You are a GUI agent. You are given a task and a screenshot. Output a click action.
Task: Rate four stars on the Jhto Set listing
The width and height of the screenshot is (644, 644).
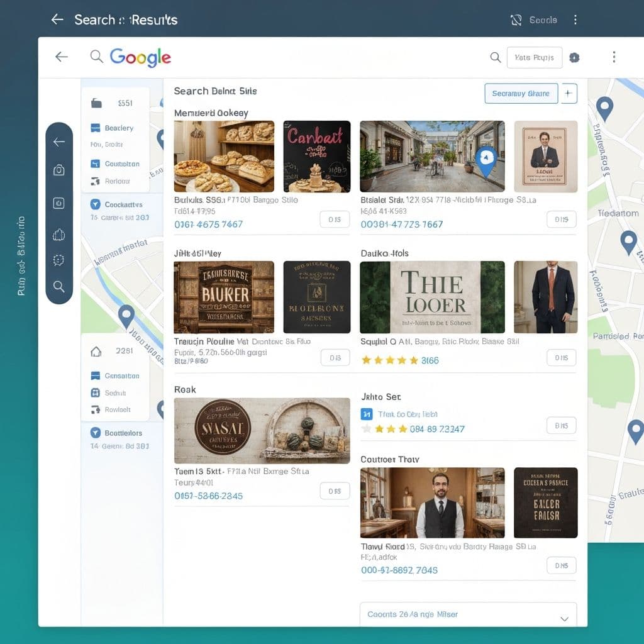pos(402,429)
